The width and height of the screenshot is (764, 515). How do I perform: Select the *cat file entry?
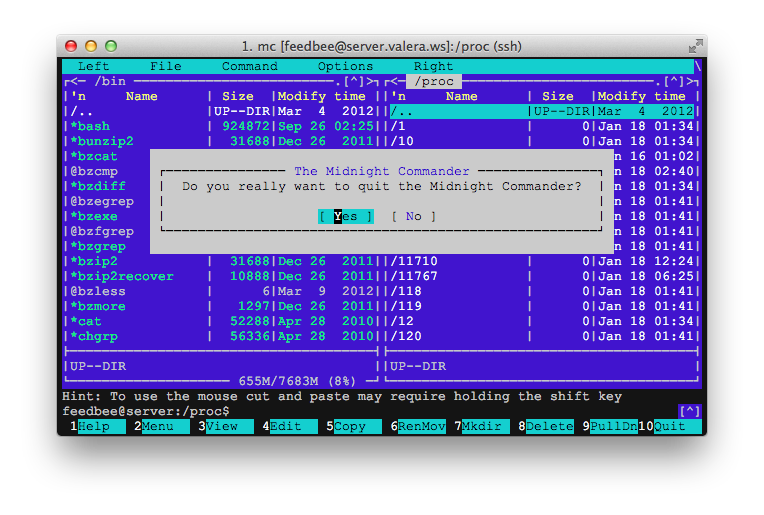point(221,322)
